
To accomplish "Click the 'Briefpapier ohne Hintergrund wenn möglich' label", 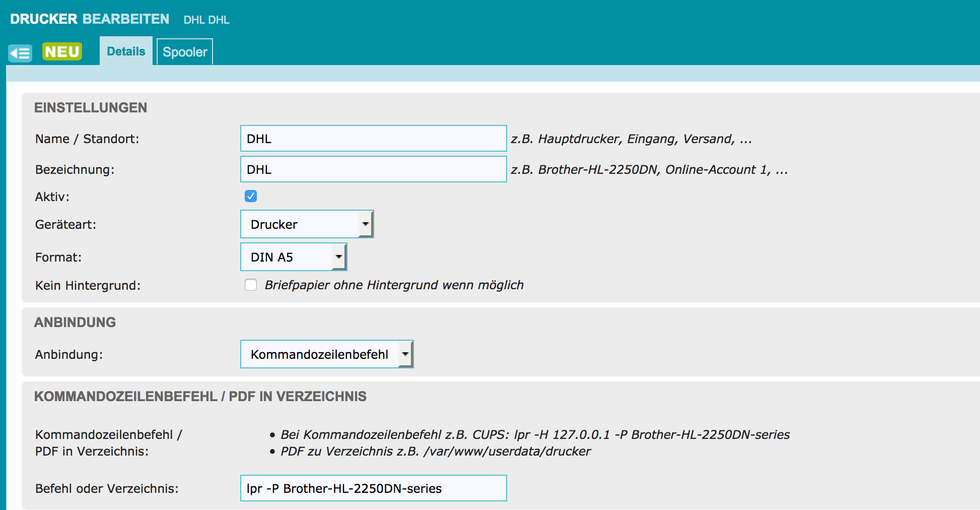I will point(394,285).
